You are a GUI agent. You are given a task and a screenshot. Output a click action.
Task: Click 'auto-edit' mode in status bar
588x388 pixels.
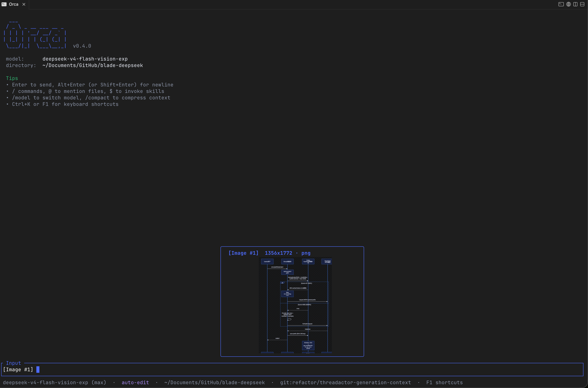135,382
